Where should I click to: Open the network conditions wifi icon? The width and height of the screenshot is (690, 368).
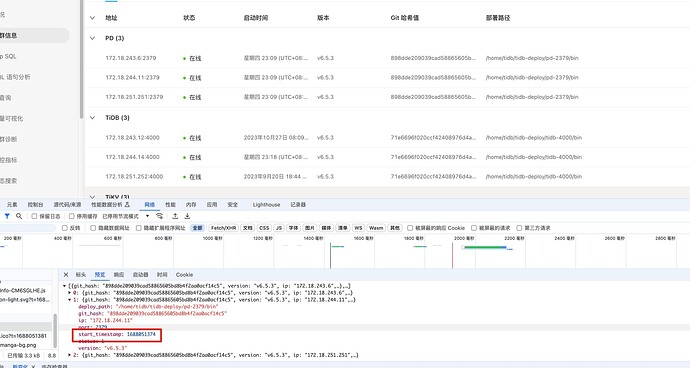click(159, 216)
